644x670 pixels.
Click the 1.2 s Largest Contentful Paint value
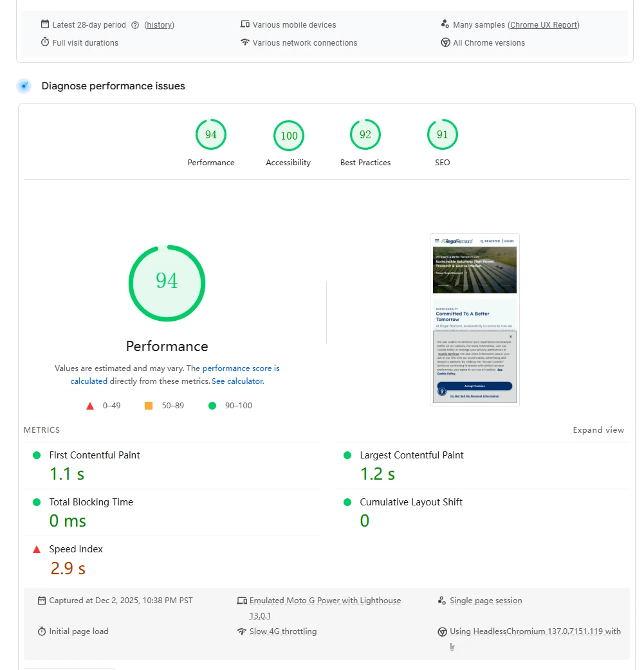377,474
